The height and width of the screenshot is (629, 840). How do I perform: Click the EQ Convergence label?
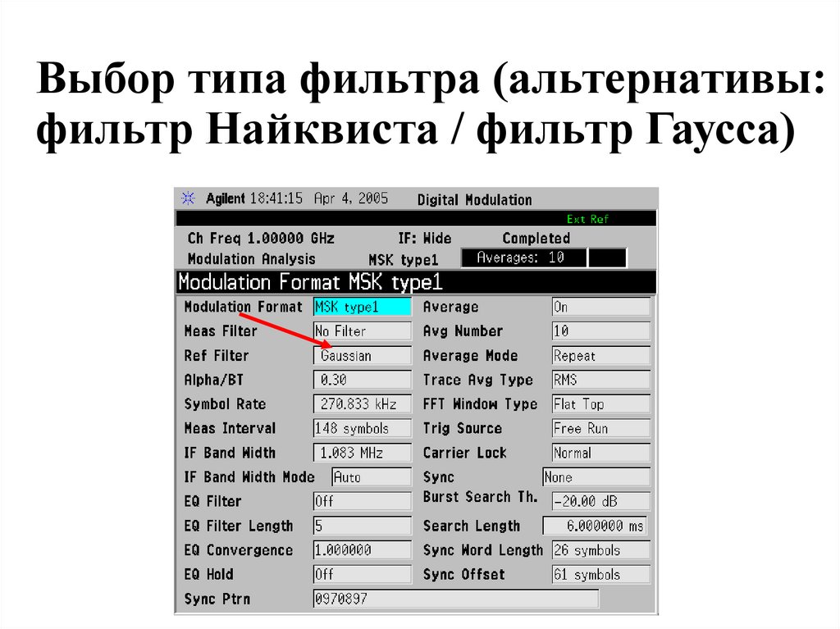(x=239, y=550)
